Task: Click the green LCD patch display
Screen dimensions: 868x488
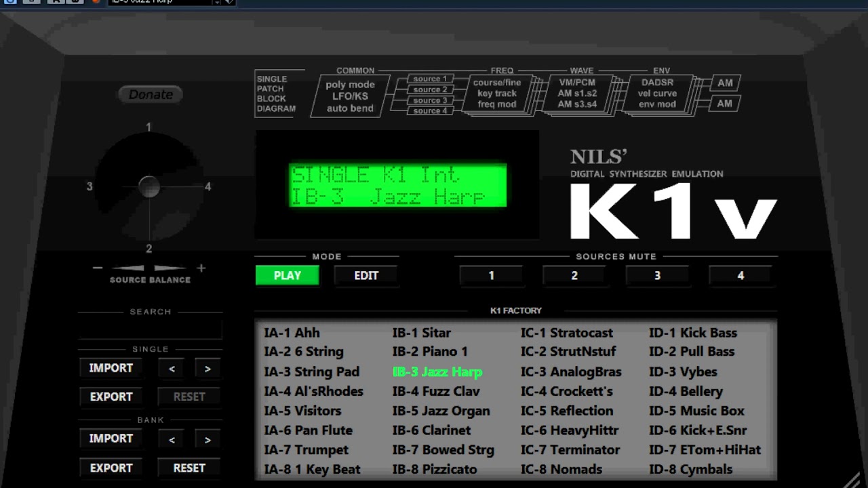Action: pos(397,185)
